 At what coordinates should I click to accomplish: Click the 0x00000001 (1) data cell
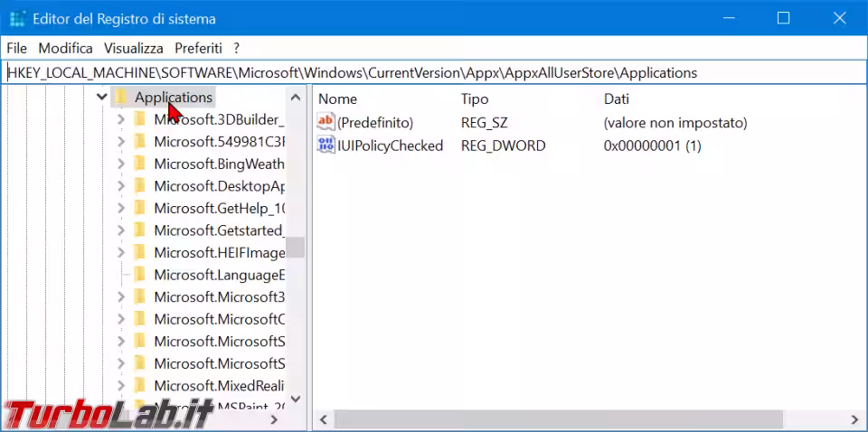652,146
